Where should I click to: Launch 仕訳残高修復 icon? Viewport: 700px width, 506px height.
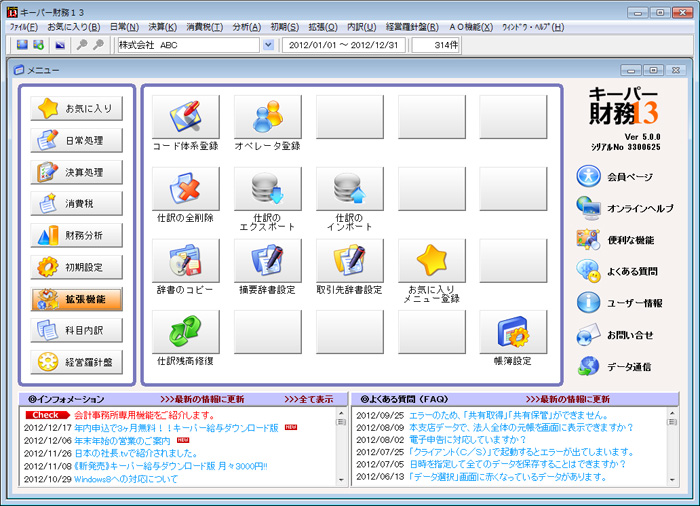coord(186,332)
